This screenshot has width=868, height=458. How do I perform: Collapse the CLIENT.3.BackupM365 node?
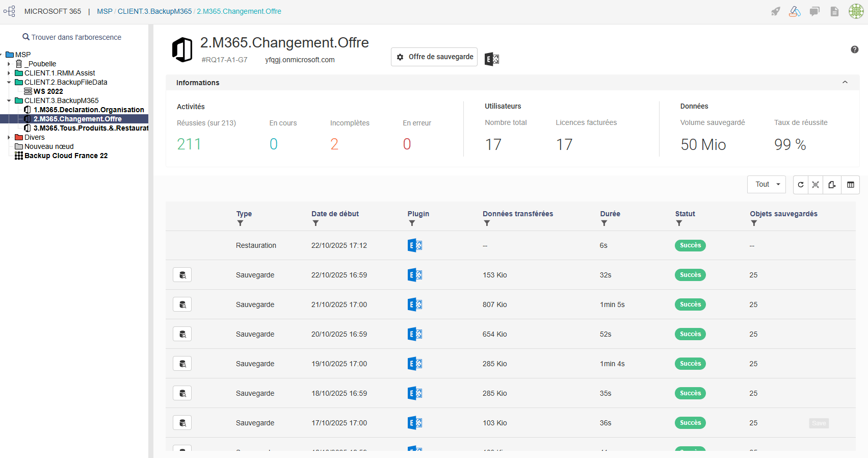9,100
